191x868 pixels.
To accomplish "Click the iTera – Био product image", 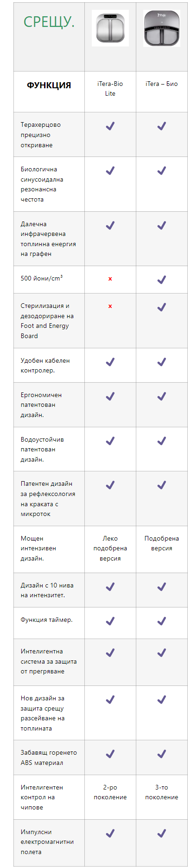I will tap(162, 29).
